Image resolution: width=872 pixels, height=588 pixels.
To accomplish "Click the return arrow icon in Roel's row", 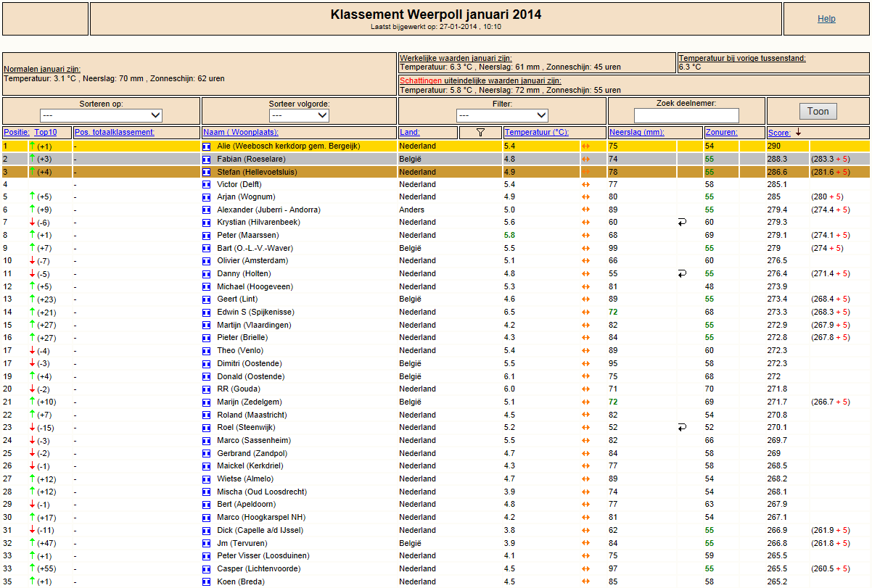I will pos(682,428).
